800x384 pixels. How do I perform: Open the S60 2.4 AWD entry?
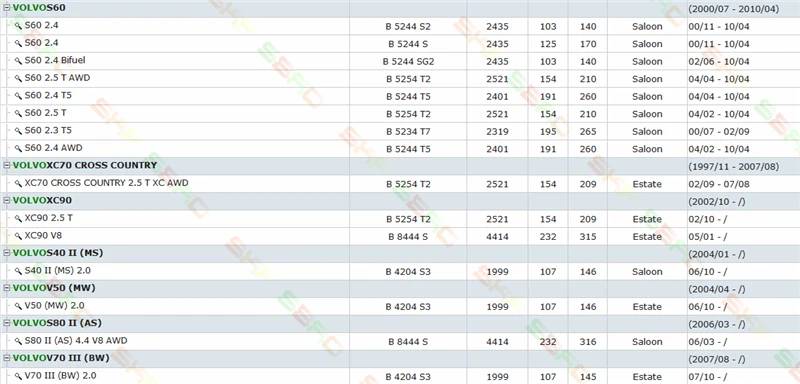(x=53, y=148)
